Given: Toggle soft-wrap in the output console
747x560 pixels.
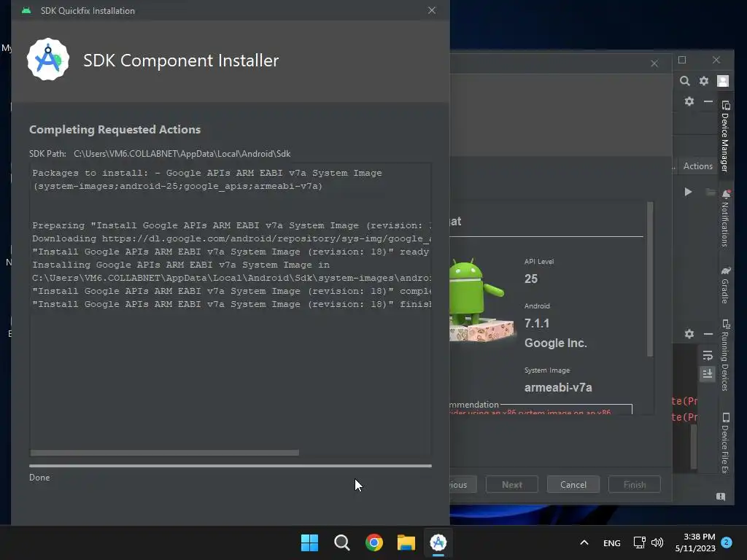Looking at the screenshot, I should pyautogui.click(x=708, y=355).
